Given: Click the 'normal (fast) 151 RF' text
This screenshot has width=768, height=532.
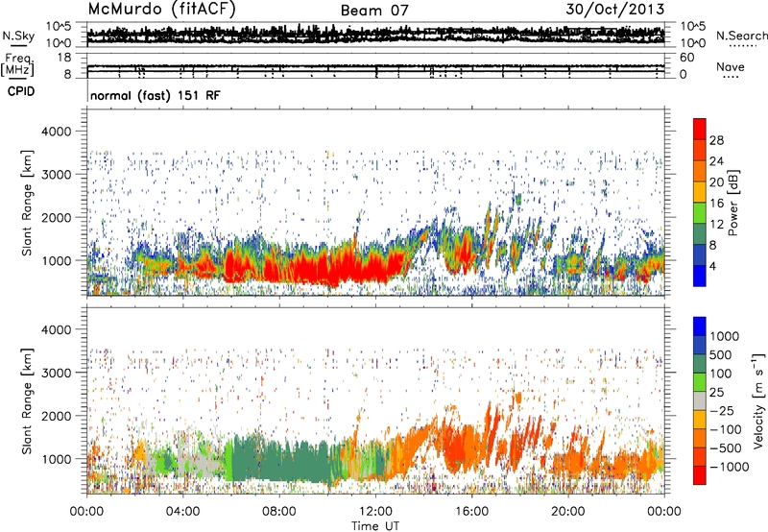Looking at the screenshot, I should [x=156, y=95].
